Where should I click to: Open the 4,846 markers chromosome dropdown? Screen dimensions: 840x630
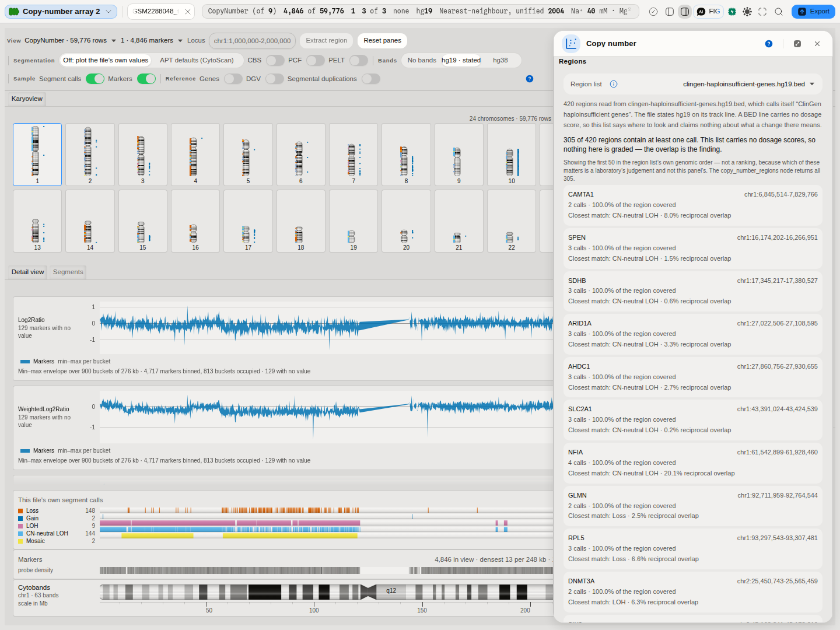152,41
